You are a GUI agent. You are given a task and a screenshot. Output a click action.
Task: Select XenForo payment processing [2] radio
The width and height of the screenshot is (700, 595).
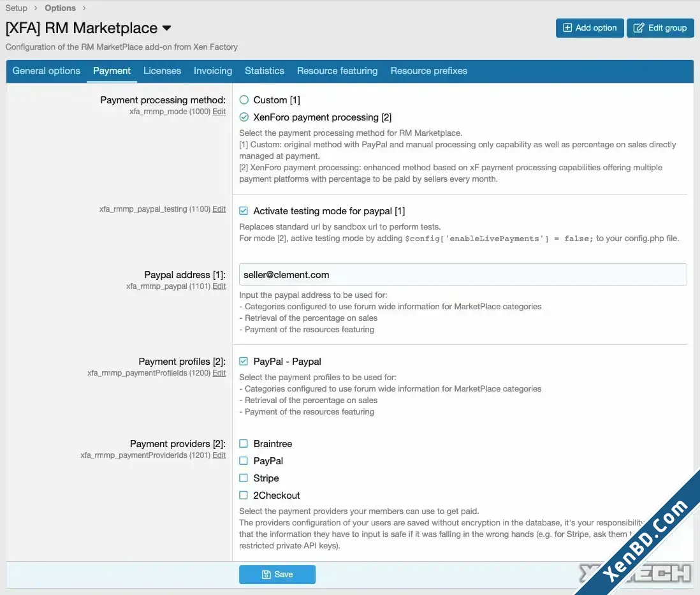[244, 117]
